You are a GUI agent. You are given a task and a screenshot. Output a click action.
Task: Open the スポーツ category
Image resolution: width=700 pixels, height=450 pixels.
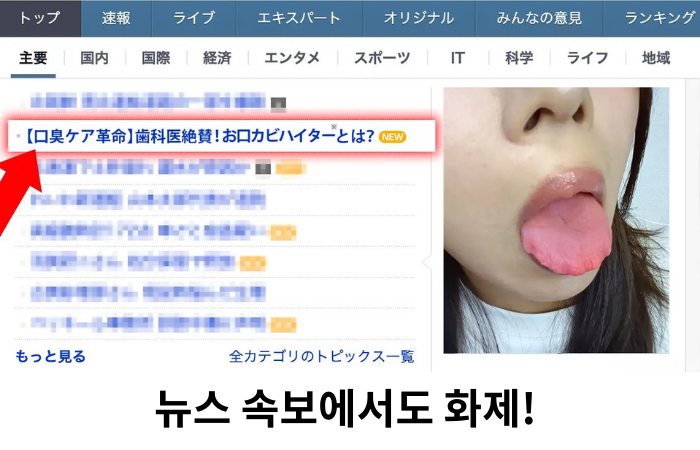click(382, 58)
